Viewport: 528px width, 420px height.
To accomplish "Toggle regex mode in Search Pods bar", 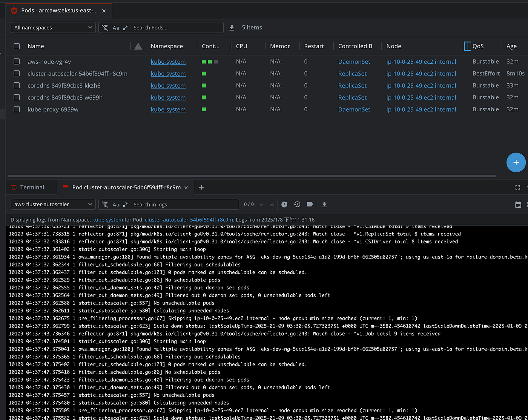I will point(126,28).
